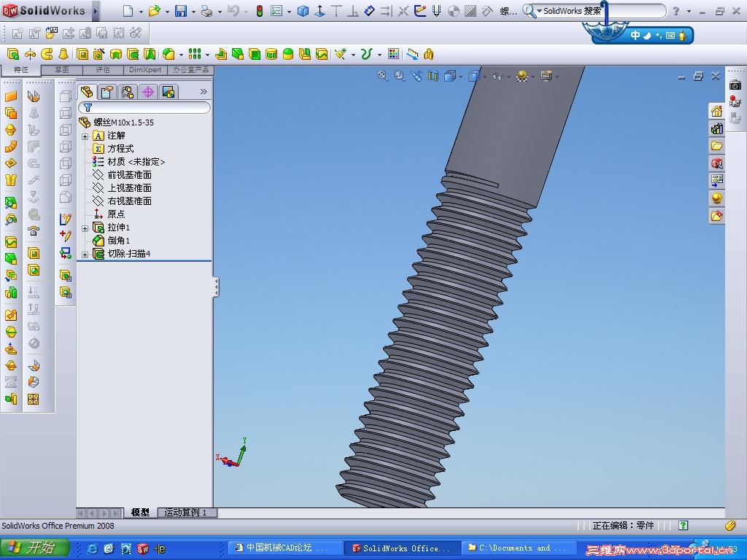Image resolution: width=747 pixels, height=560 pixels.
Task: Open the search type dropdown arrow
Action: 539,10
